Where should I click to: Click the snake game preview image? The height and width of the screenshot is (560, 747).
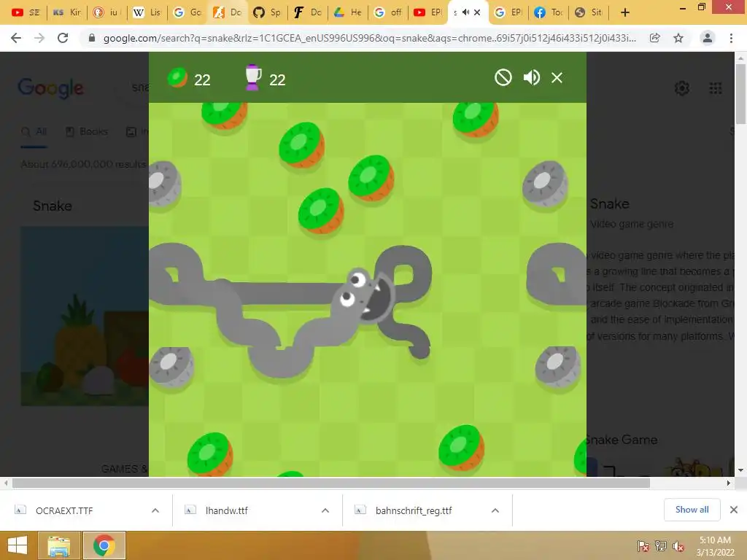tap(85, 316)
